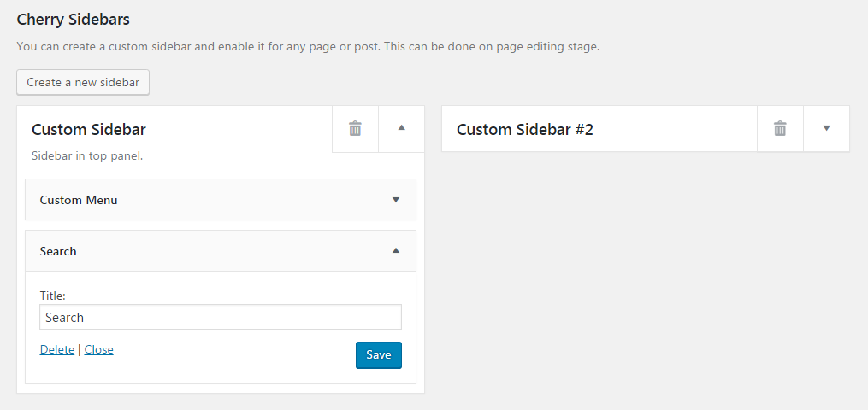Click the 'Sidebar in top panel.' description
Image resolution: width=868 pixels, height=410 pixels.
tap(86, 156)
